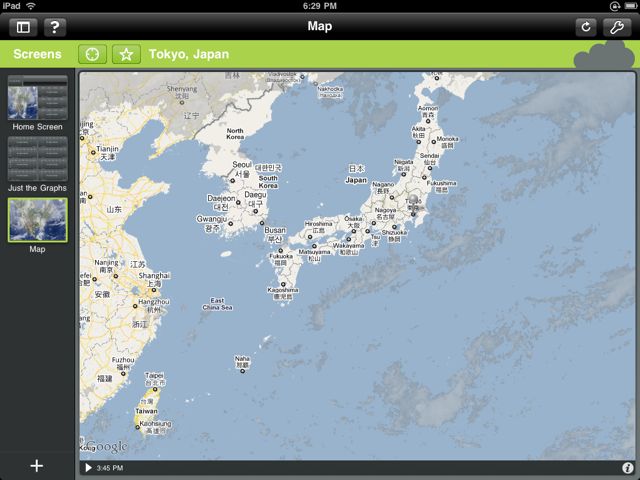Click the Tokyo, Japan location title
This screenshot has width=640, height=480.
tap(189, 54)
